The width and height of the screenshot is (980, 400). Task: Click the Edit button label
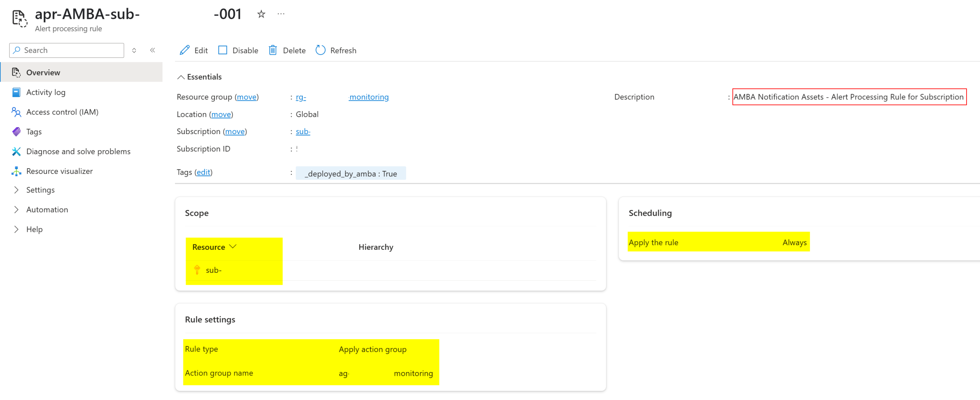201,51
